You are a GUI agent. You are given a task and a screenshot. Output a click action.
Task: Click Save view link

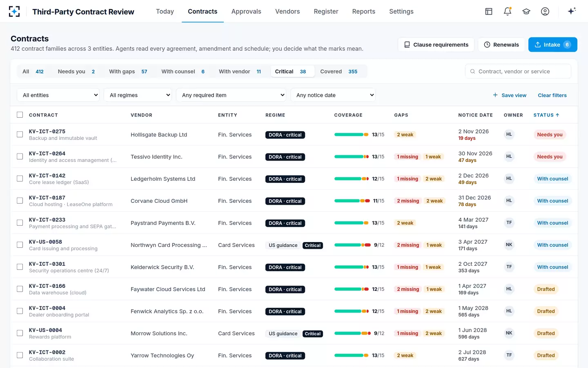[510, 95]
